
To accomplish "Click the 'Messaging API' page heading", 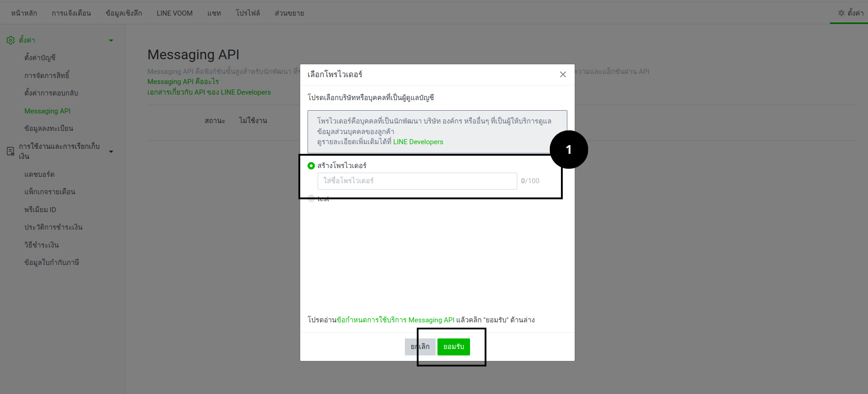I will pyautogui.click(x=193, y=55).
